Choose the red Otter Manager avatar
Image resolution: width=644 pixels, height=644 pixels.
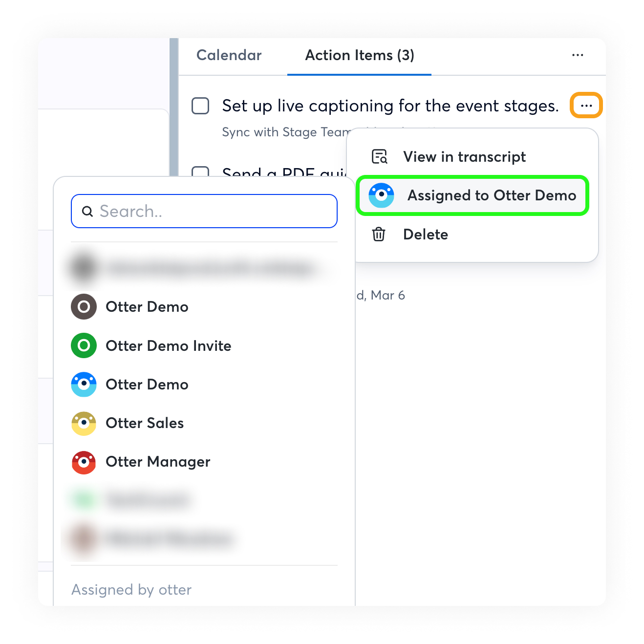click(x=84, y=462)
